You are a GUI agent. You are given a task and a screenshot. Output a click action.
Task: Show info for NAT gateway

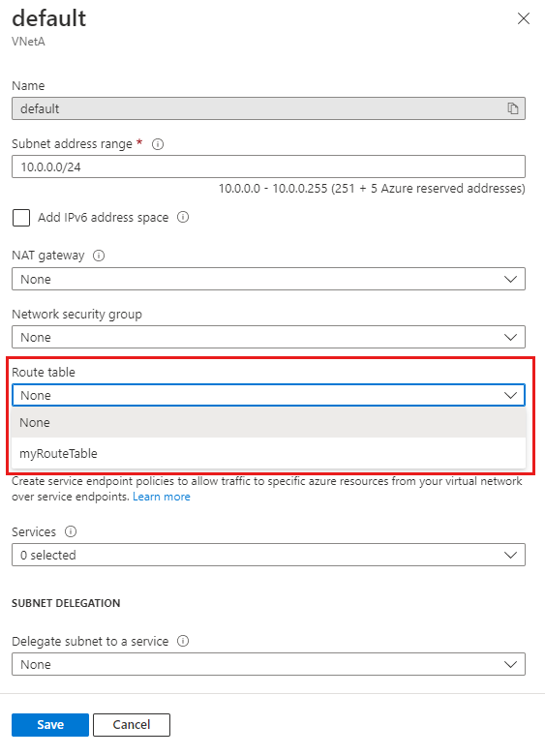(99, 255)
